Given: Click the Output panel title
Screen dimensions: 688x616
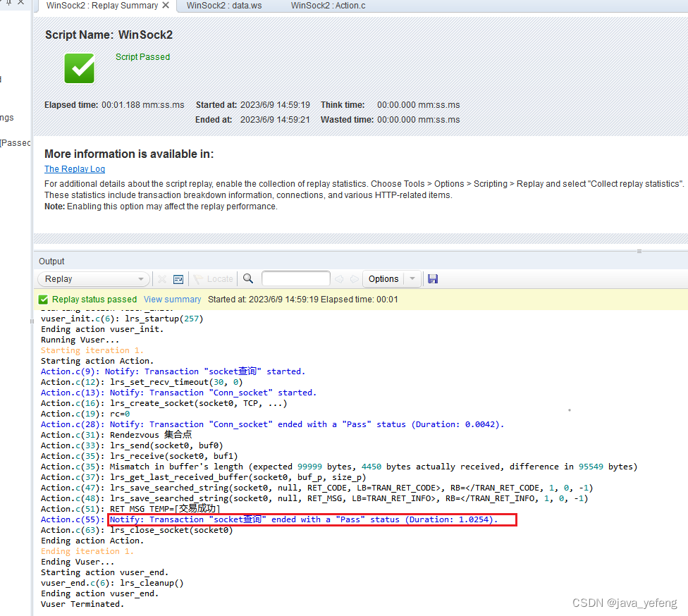Looking at the screenshot, I should (51, 261).
